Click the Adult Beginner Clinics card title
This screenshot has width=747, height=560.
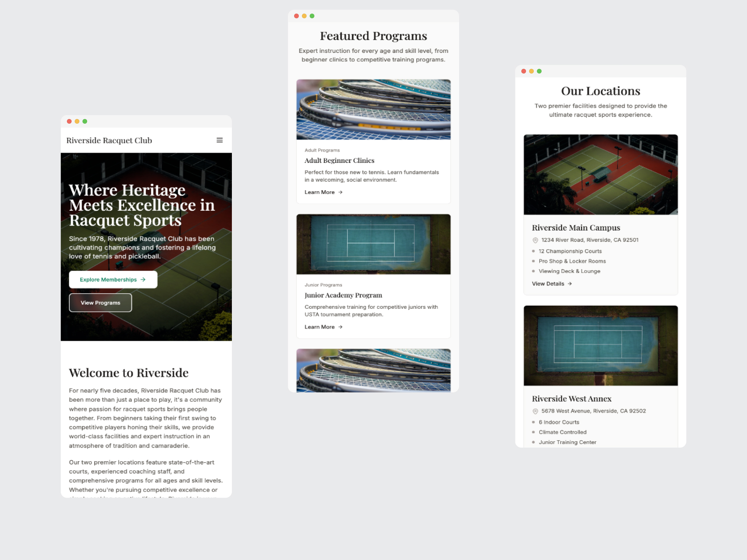(339, 161)
